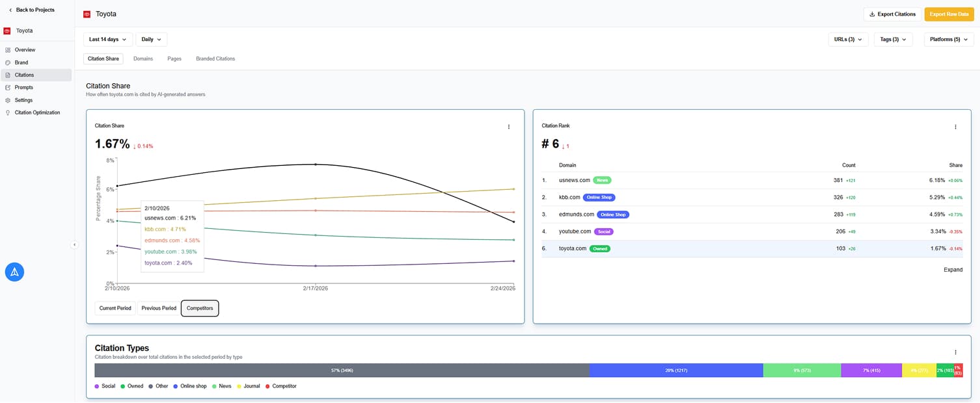
Task: Toggle the Competitors view on the chart
Action: click(199, 308)
